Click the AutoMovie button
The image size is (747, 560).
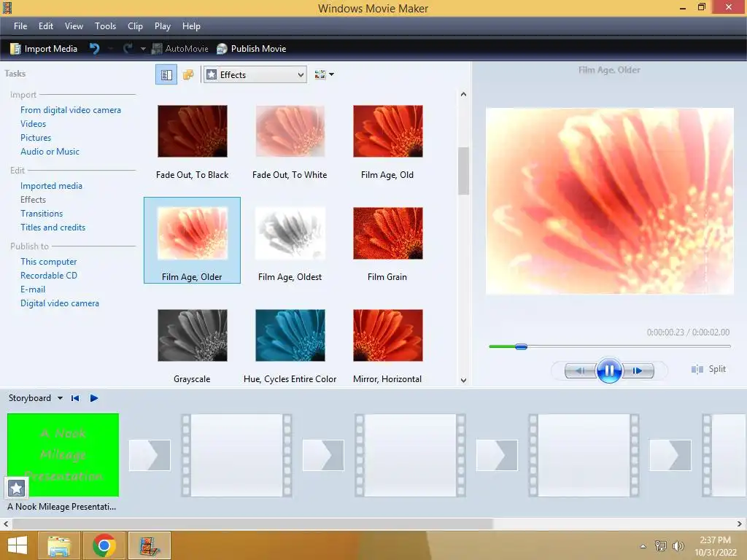point(180,49)
